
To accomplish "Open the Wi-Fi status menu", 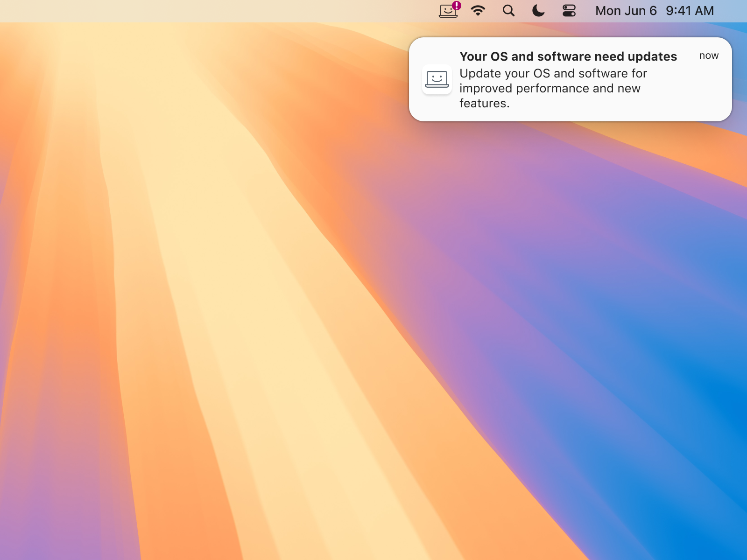I will [x=478, y=11].
